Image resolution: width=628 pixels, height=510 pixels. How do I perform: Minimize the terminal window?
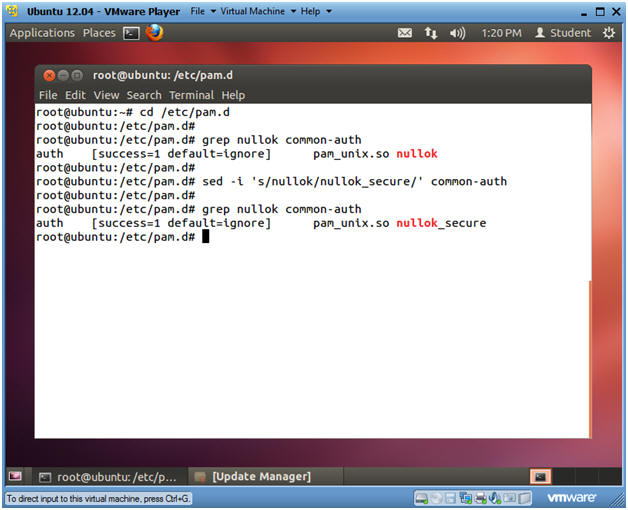point(63,75)
